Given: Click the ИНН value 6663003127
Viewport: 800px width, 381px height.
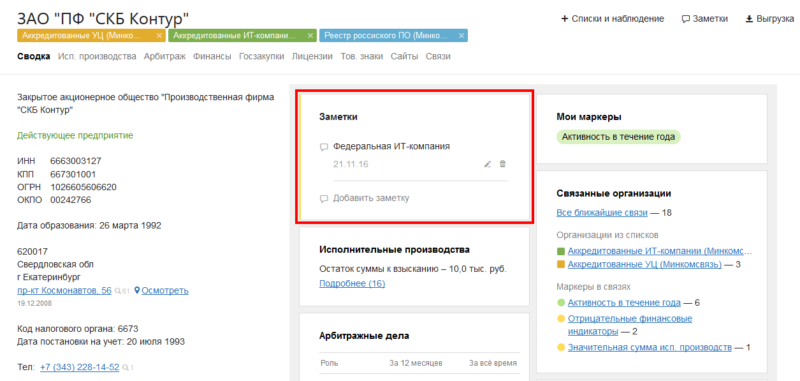Looking at the screenshot, I should coord(76,161).
